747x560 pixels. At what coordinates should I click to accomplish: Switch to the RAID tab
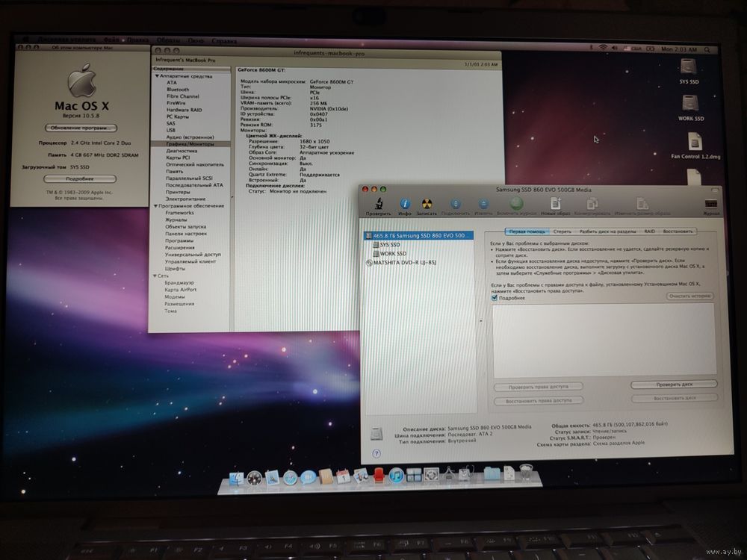tap(650, 231)
